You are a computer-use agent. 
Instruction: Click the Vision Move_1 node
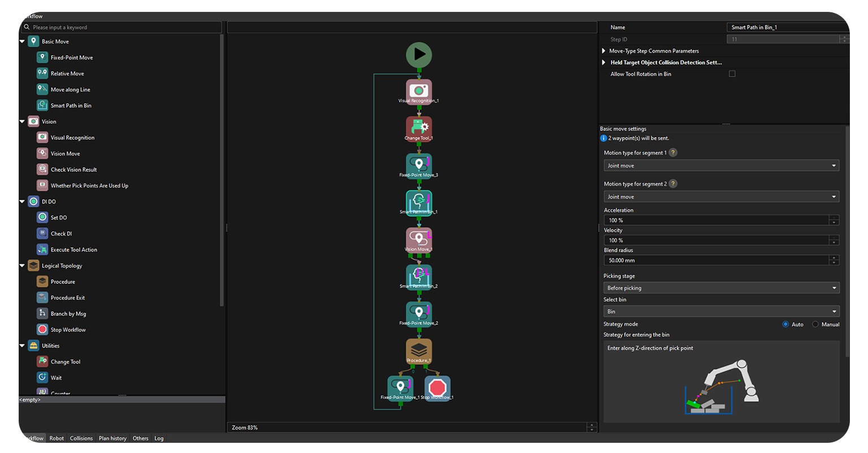(419, 239)
